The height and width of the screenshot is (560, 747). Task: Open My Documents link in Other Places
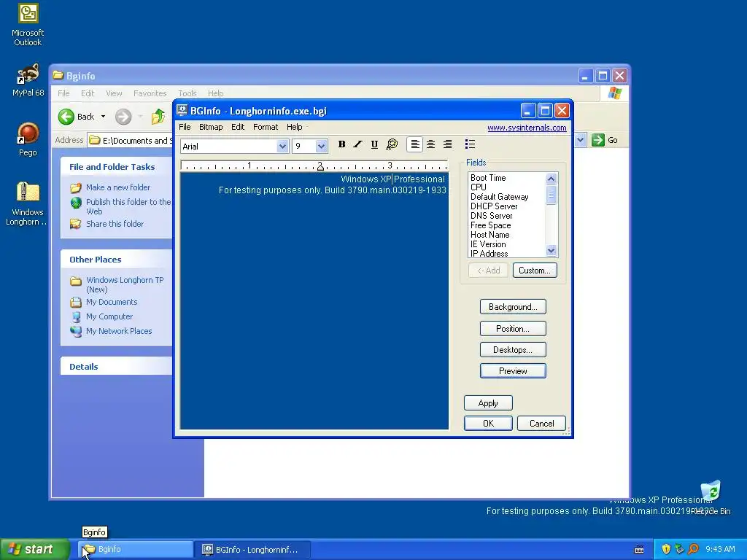(x=112, y=302)
